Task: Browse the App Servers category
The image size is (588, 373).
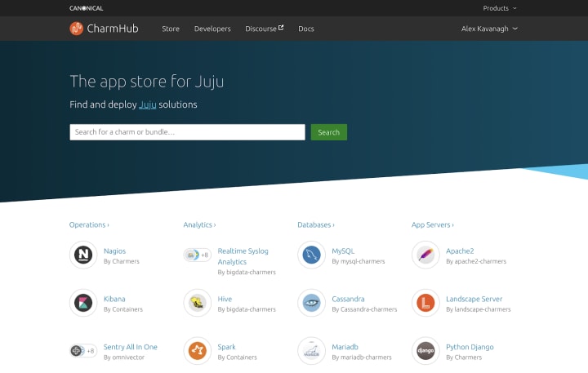Action: click(432, 225)
